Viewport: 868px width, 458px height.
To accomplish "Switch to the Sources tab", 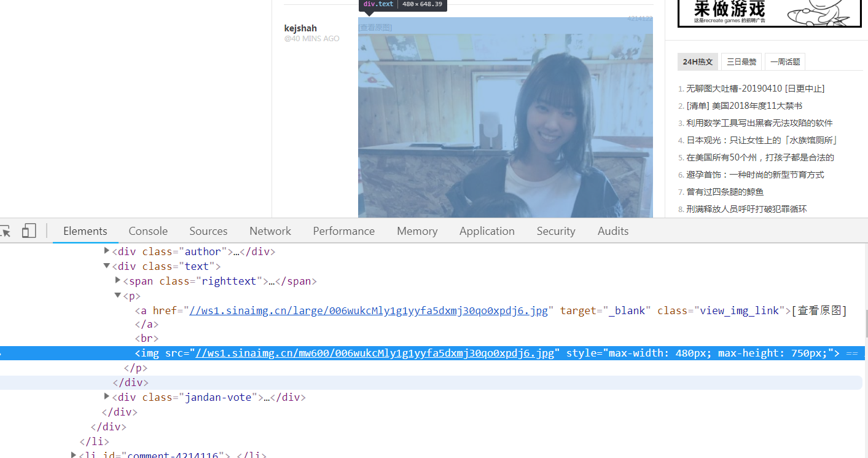I will pos(208,231).
